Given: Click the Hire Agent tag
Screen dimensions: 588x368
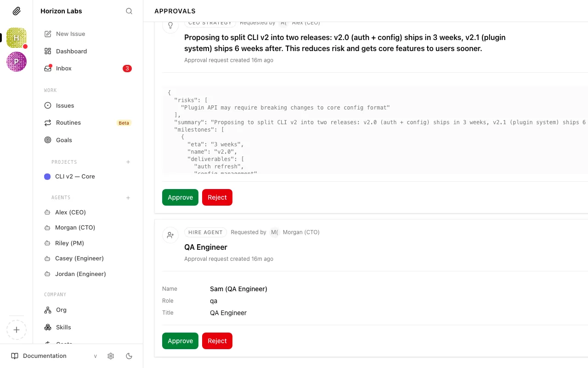Looking at the screenshot, I should [205, 232].
